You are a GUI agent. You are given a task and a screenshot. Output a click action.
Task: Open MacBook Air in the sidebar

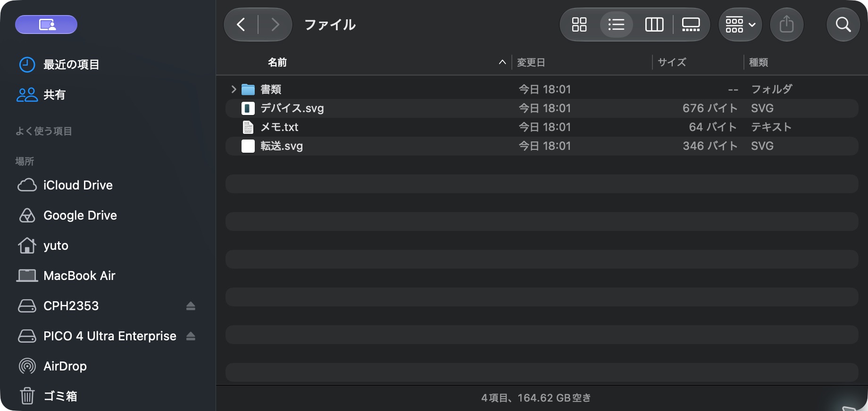[67, 276]
